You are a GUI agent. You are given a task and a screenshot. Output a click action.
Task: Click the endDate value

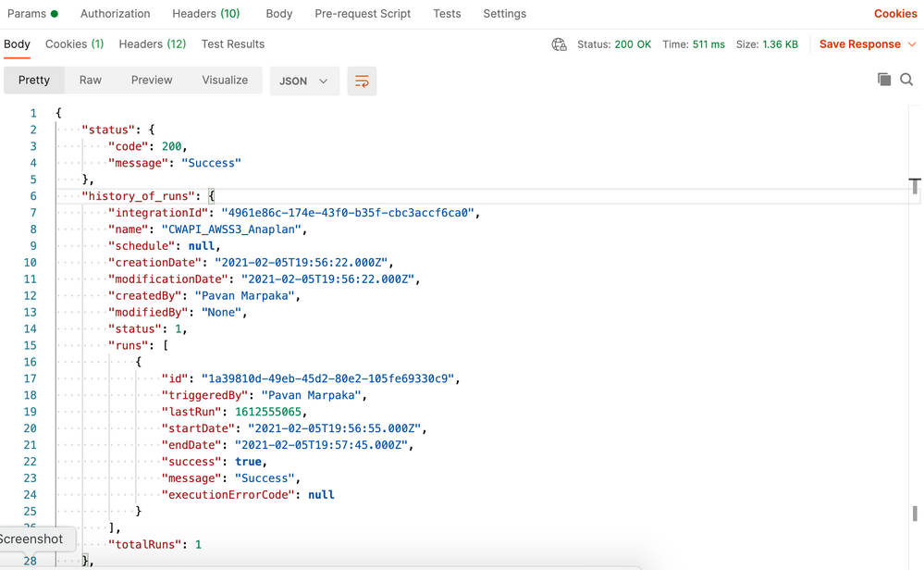(x=321, y=445)
